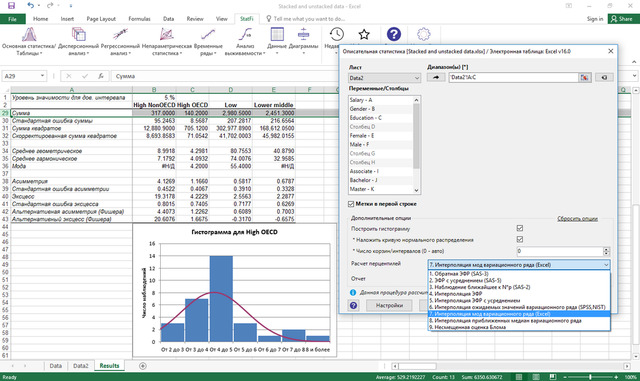Collapse the Расчет перцентилей dropdown
Viewport: 640px width, 381px height.
click(x=606, y=265)
